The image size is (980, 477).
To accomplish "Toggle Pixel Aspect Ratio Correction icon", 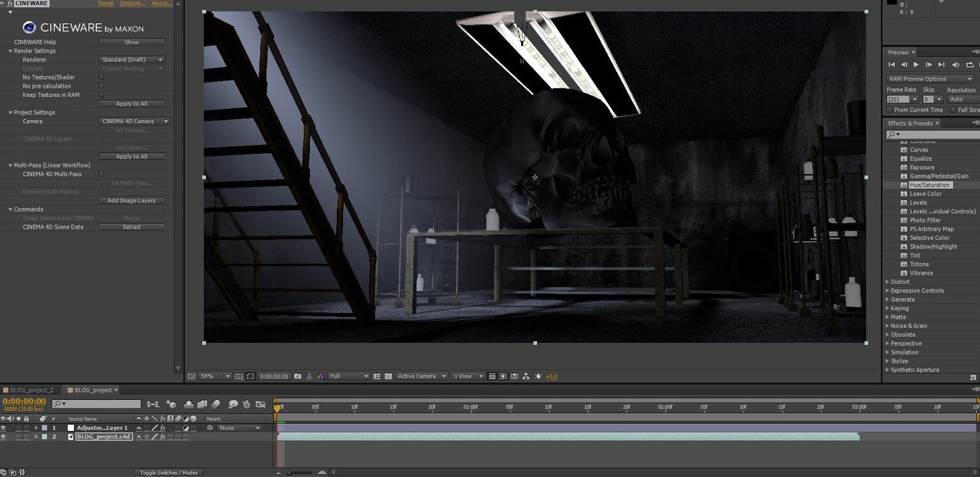I will 492,376.
